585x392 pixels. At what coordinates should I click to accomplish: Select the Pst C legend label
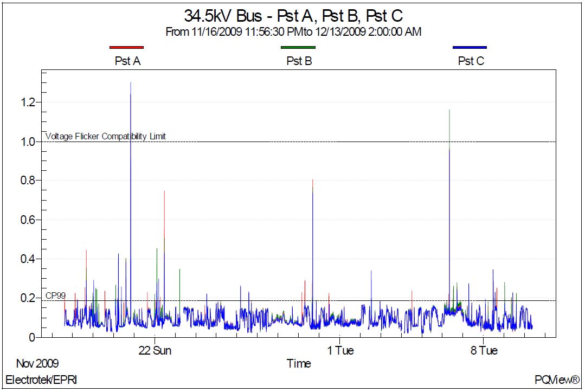coord(471,61)
